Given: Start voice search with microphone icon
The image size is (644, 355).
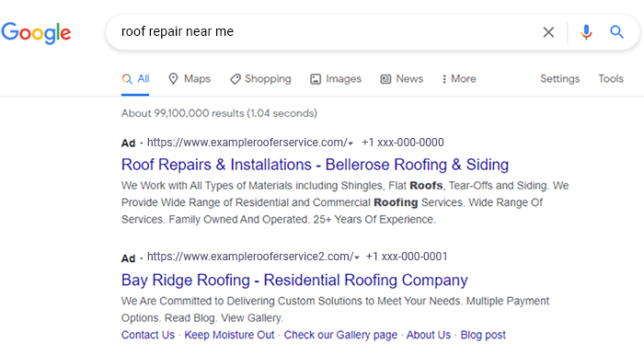Looking at the screenshot, I should point(586,32).
